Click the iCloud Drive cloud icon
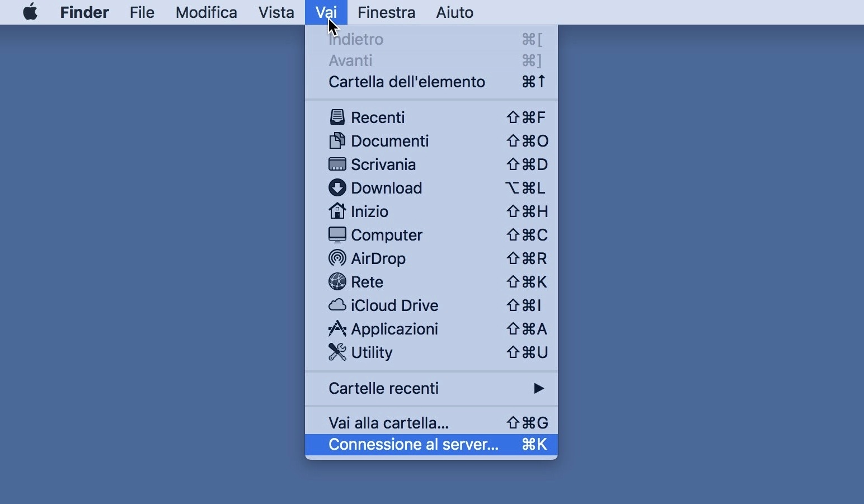Viewport: 864px width, 504px height. point(337,305)
